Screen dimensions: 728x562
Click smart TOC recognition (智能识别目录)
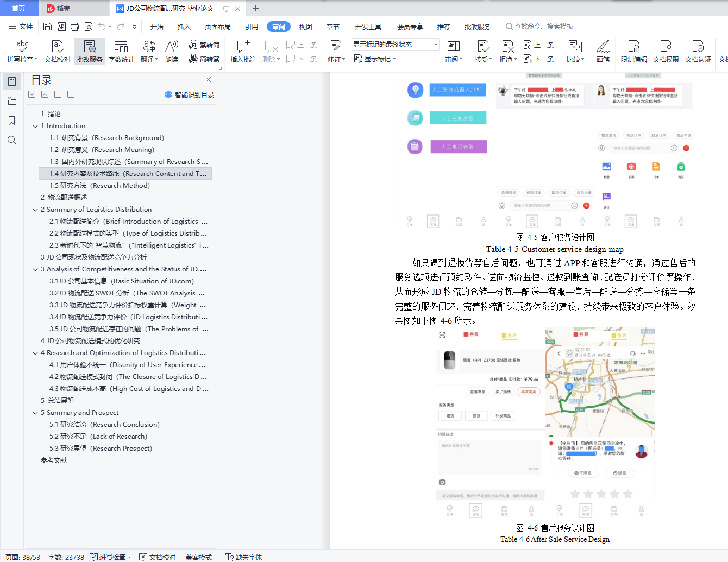point(189,94)
